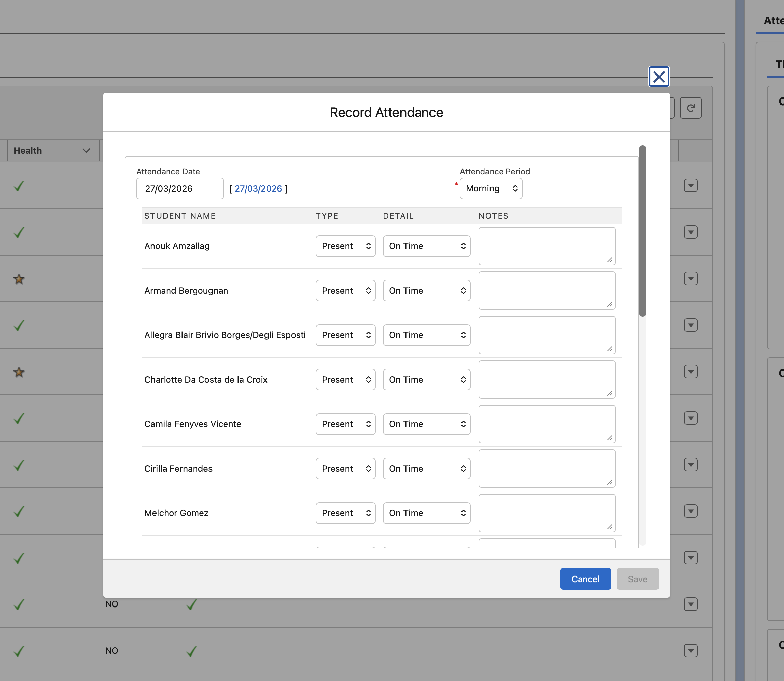Open Armand Bergougnan's On Time detail dropdown
784x681 pixels.
[426, 291]
